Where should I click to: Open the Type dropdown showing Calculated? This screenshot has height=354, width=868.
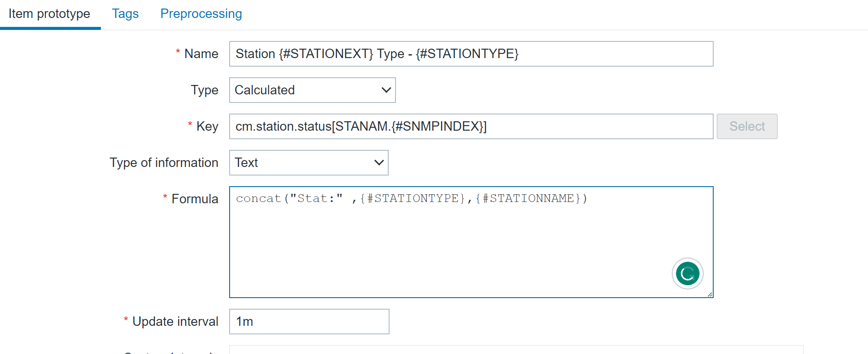[x=312, y=90]
